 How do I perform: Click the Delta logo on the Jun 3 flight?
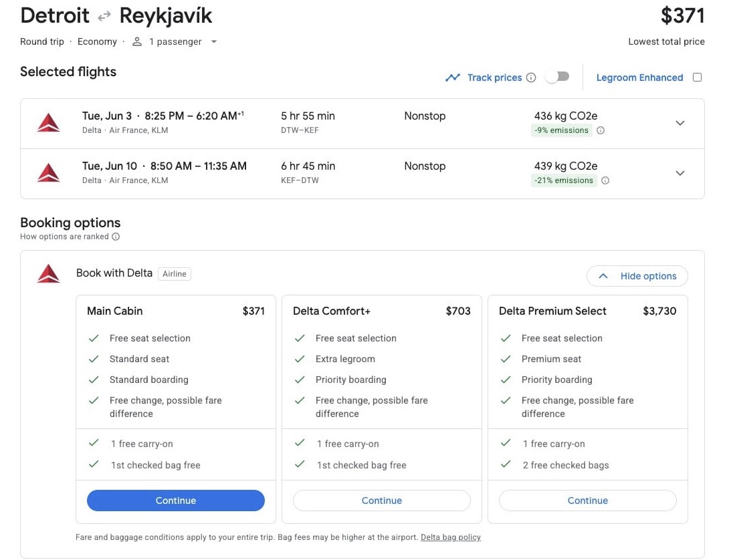click(48, 122)
